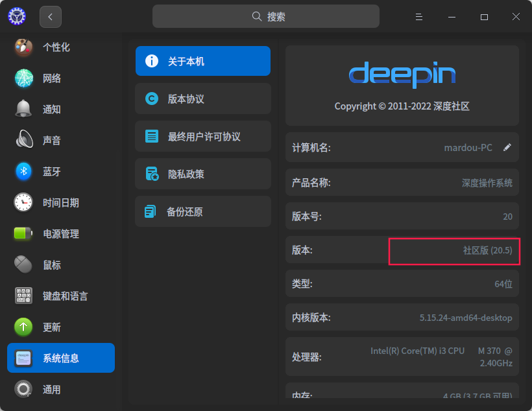532x411 pixels.
Task: Click the 版本号 label
Action: click(x=307, y=216)
